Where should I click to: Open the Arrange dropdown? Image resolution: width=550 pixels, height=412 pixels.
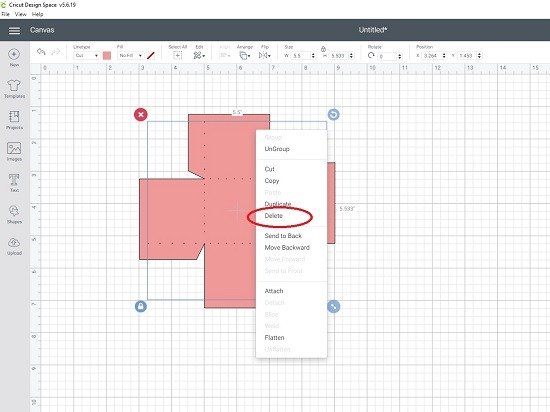(x=244, y=55)
